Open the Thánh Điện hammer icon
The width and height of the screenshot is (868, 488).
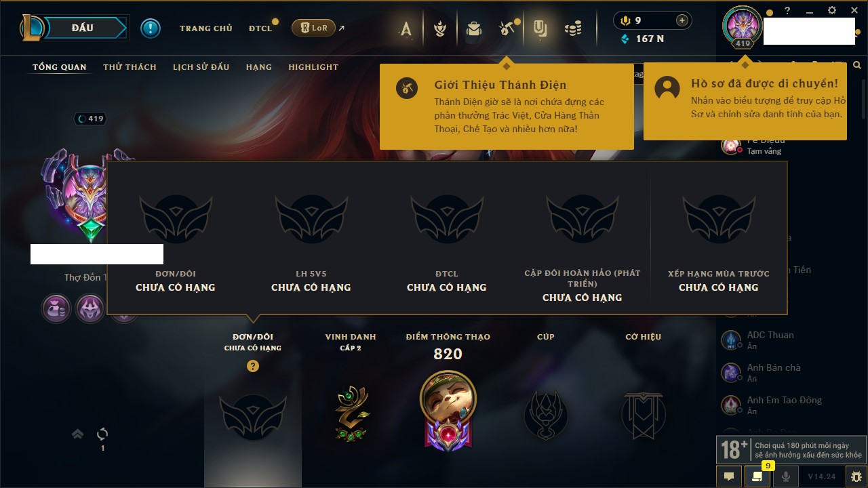pyautogui.click(x=507, y=28)
